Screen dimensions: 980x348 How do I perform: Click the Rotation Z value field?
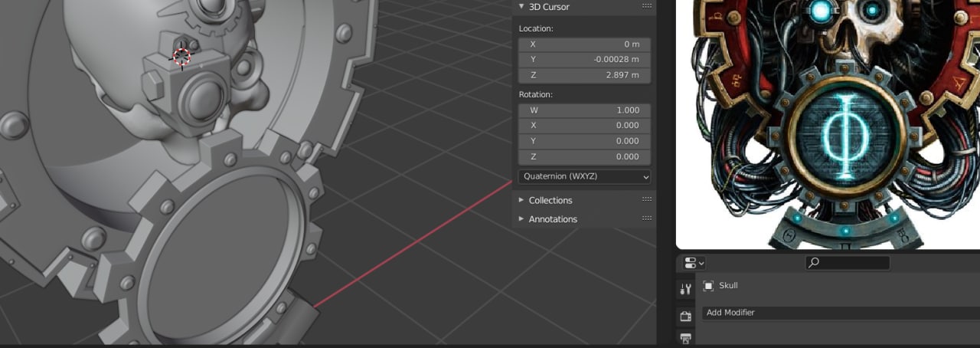point(584,156)
